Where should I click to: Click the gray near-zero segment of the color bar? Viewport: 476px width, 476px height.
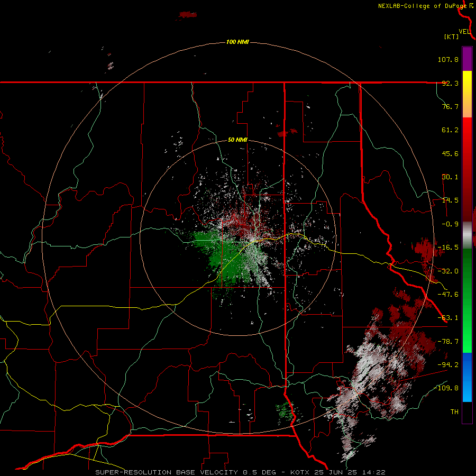coord(467,235)
